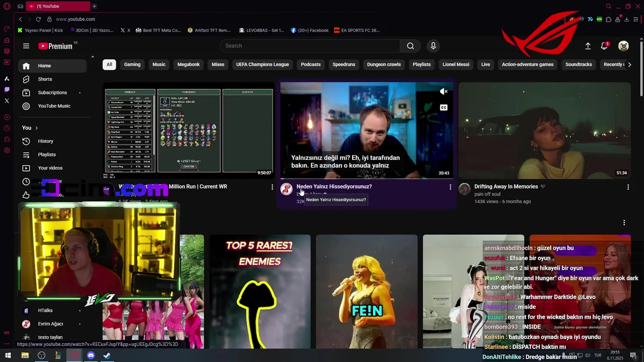Screen dimensions: 644x362
Task: Click pain off soul channel avatar
Action: tap(464, 189)
